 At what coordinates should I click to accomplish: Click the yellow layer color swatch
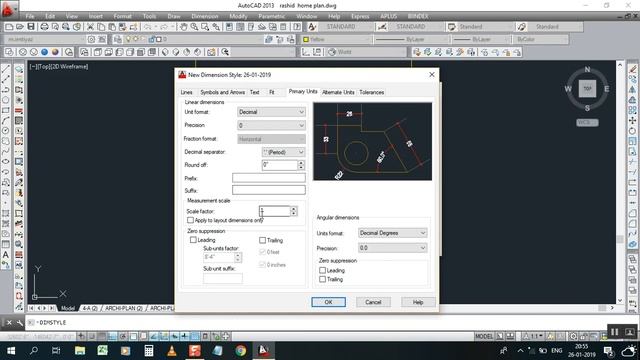[306, 40]
